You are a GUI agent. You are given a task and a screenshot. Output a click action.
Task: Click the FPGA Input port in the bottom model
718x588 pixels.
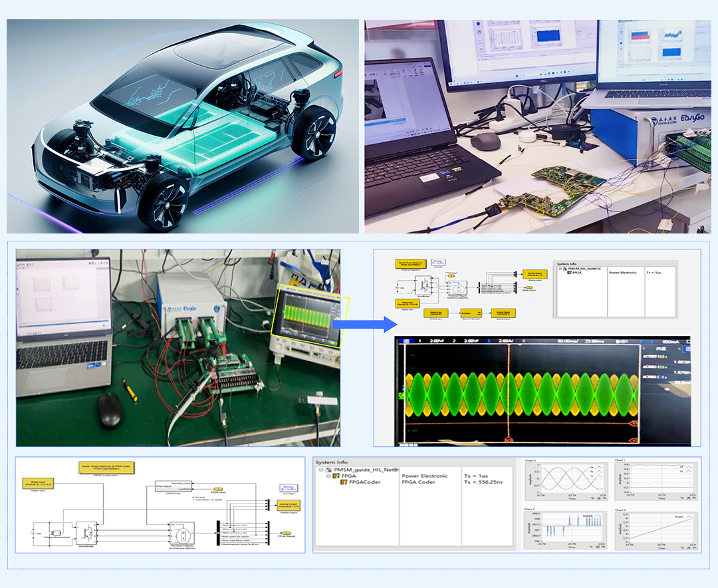tap(218, 489)
